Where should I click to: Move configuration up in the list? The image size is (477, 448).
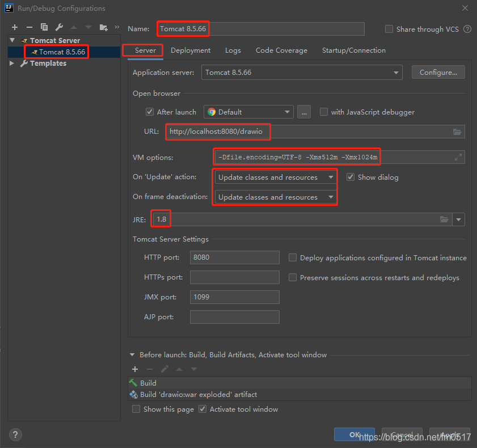[74, 27]
